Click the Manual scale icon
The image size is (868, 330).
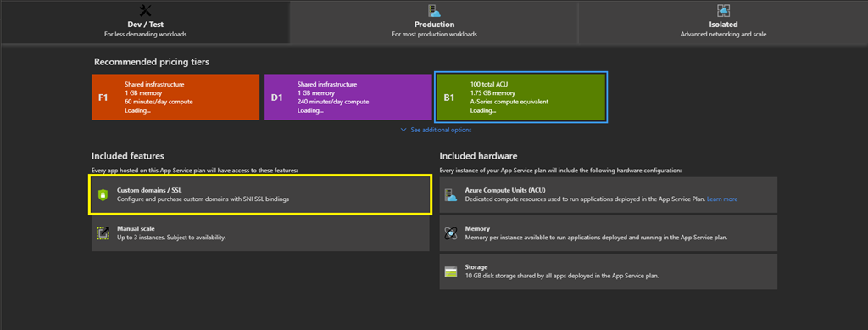(x=103, y=233)
